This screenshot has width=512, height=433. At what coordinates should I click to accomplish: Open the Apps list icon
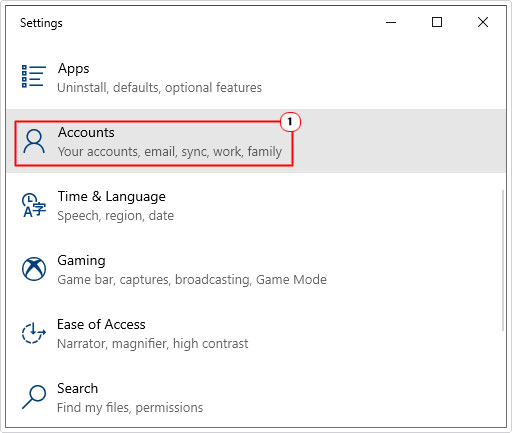[x=33, y=77]
